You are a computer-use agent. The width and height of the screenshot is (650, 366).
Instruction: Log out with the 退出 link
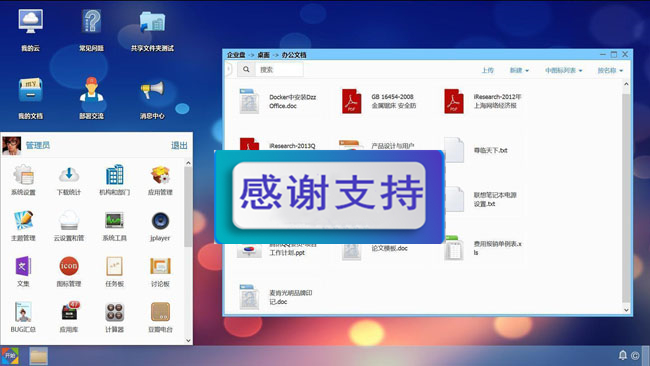coord(179,145)
